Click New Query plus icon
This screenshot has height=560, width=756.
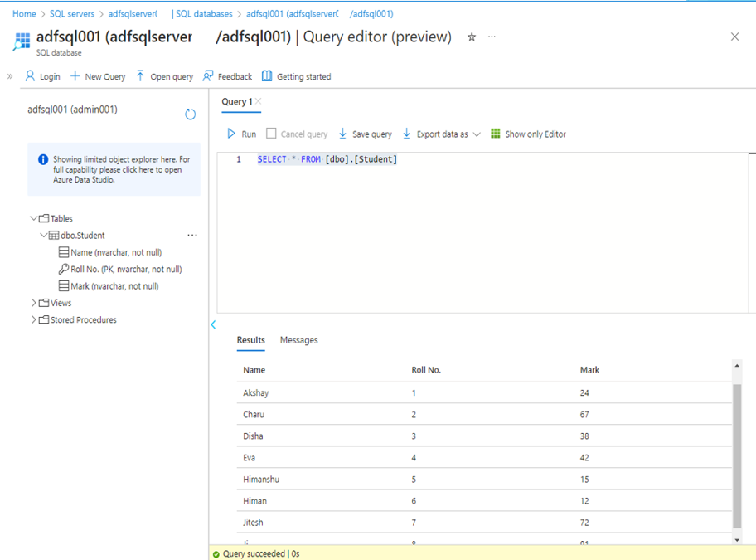tap(75, 76)
